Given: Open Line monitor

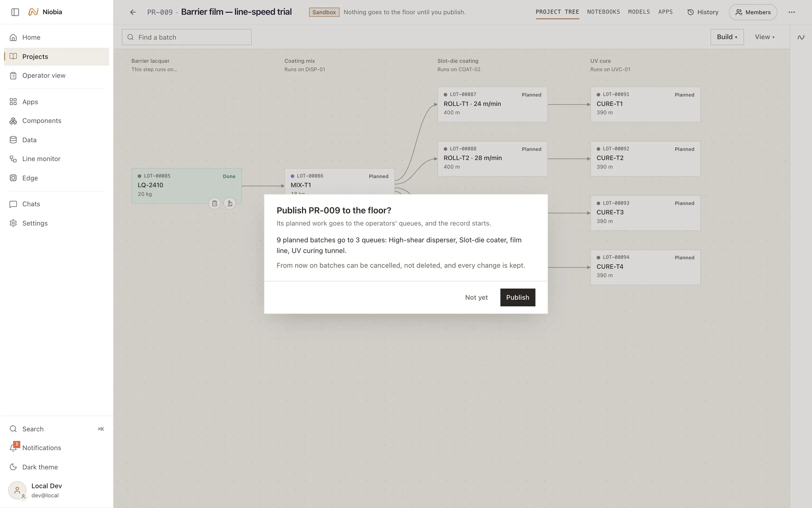Looking at the screenshot, I should pos(57,159).
